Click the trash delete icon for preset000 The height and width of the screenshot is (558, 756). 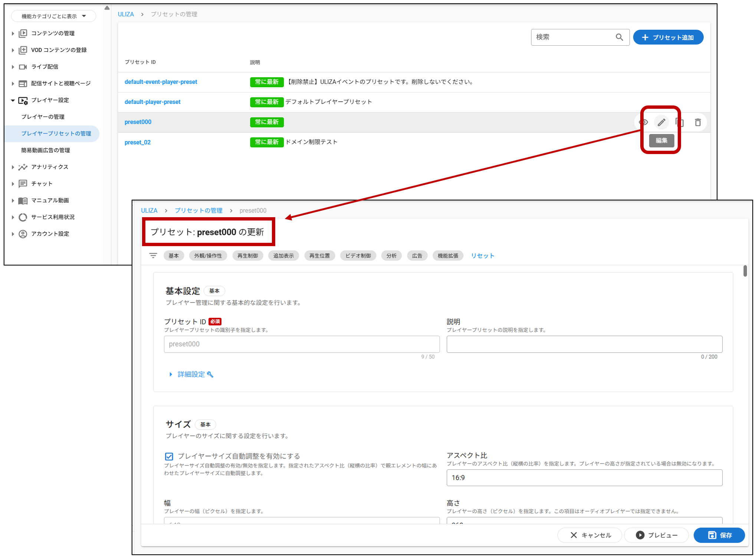(698, 122)
